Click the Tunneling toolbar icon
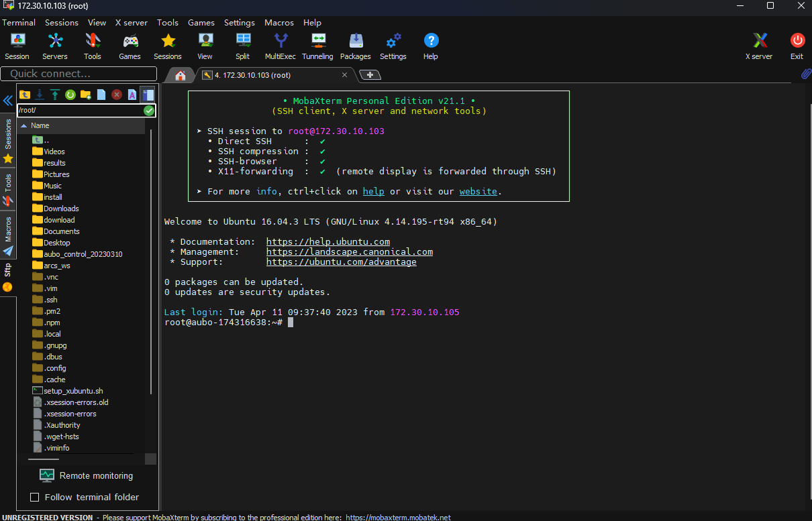The image size is (812, 521). pyautogui.click(x=317, y=46)
